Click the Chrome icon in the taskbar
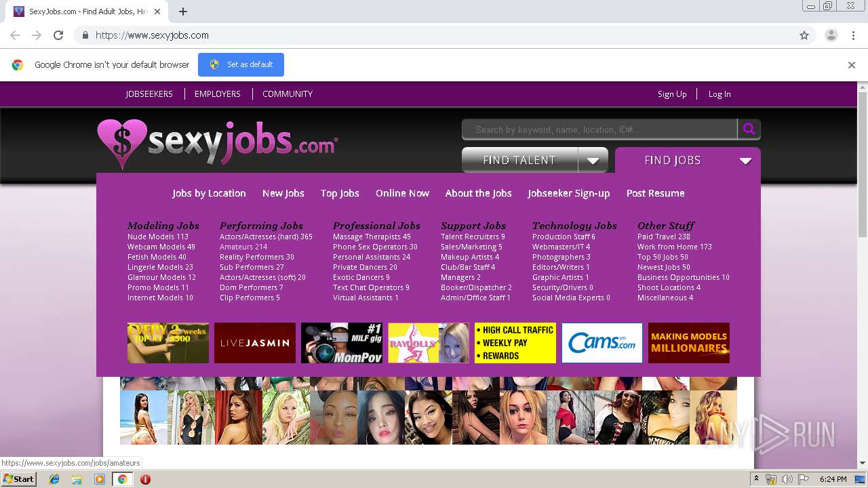Screen dimensions: 868x488 pyautogui.click(x=123, y=479)
